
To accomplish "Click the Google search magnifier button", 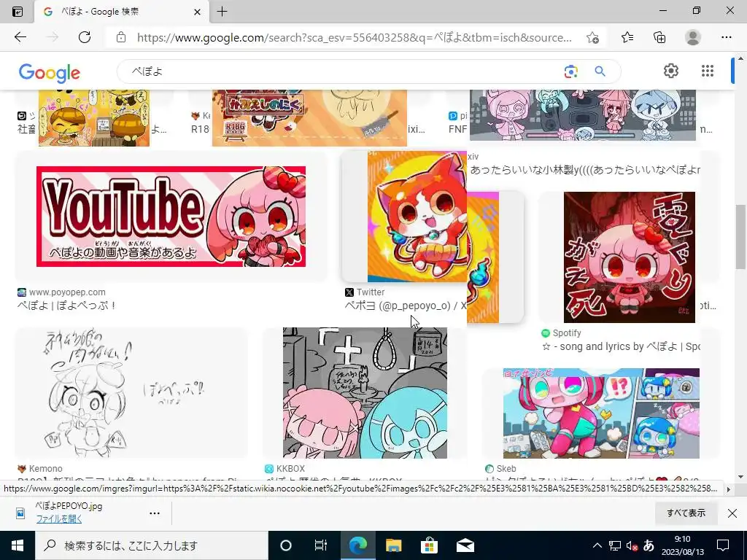I will click(x=600, y=71).
